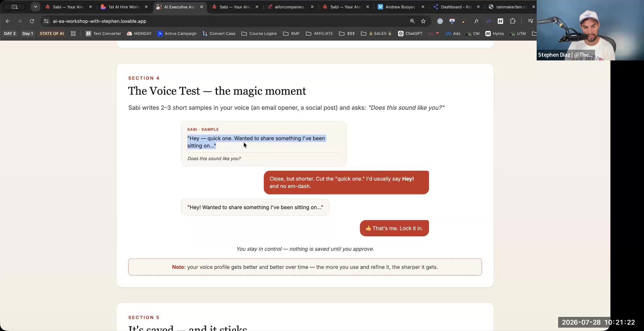This screenshot has height=331, width=644.
Task: Expand the RMF bookmark folder
Action: click(291, 34)
